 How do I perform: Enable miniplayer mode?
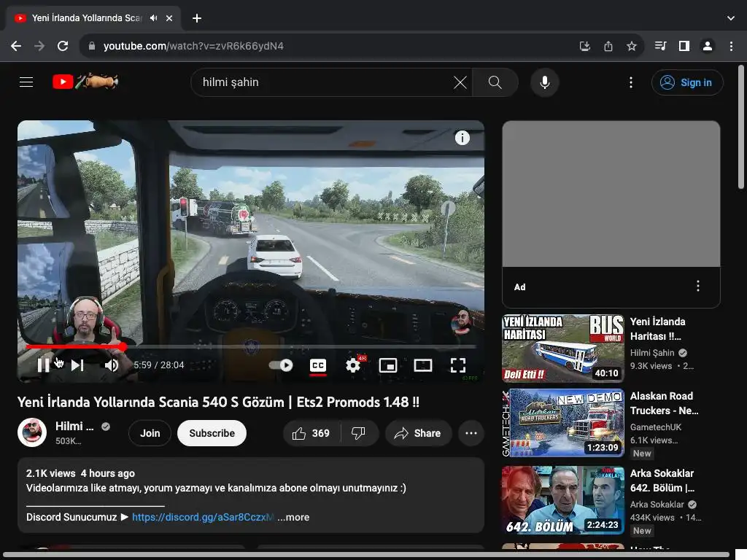[388, 365]
